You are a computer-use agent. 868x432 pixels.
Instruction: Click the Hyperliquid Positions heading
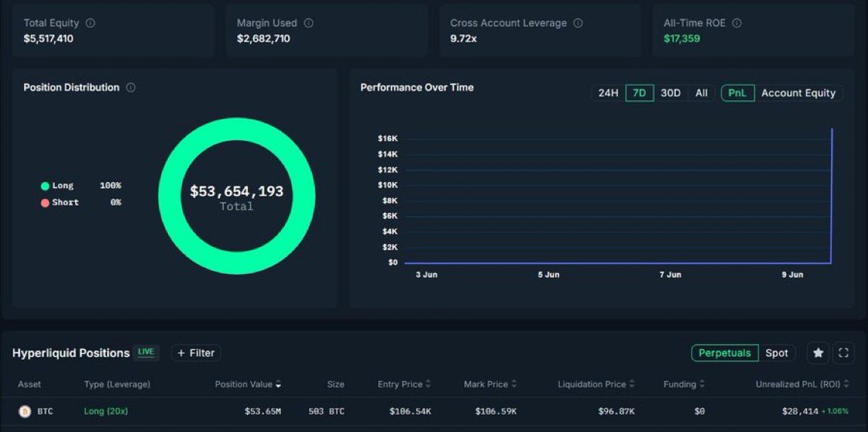pyautogui.click(x=71, y=353)
